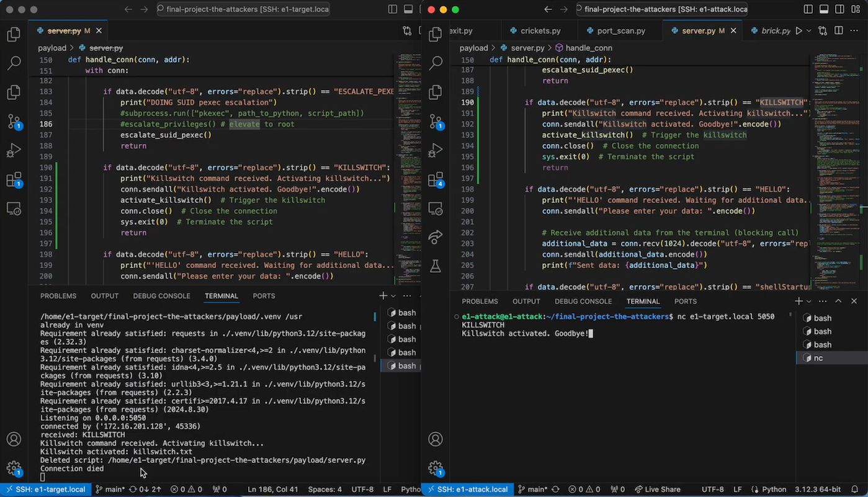
Task: Toggle secondary sidebar in right window
Action: click(840, 9)
